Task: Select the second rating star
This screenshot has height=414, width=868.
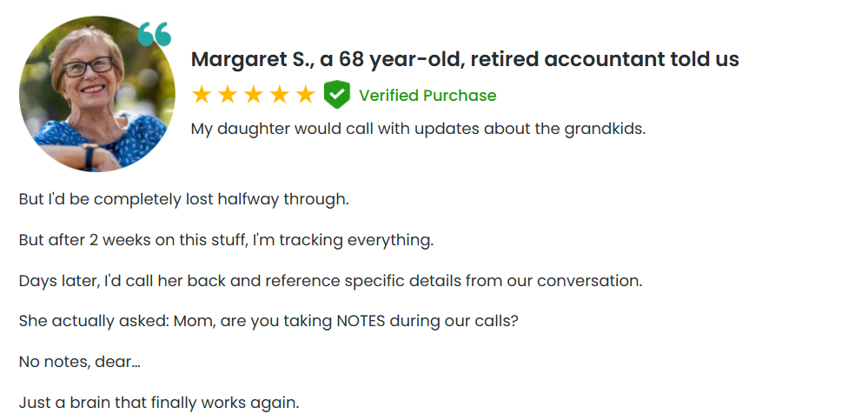Action: tap(228, 95)
